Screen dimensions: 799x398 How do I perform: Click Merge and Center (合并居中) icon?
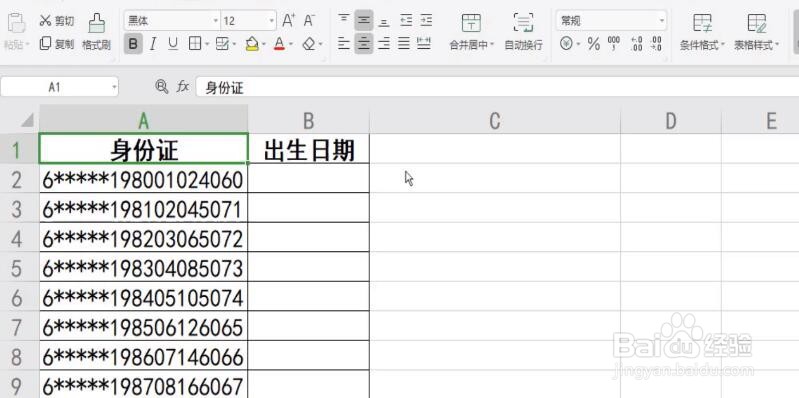pos(471,23)
